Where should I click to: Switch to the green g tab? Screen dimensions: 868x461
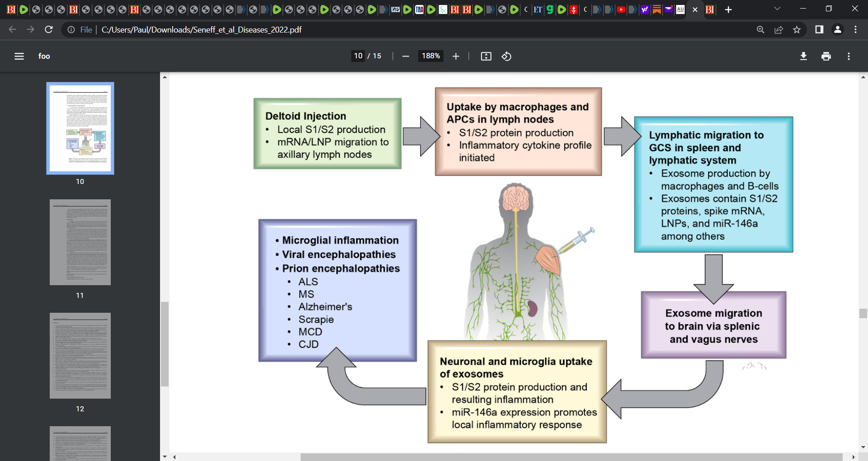tap(550, 9)
